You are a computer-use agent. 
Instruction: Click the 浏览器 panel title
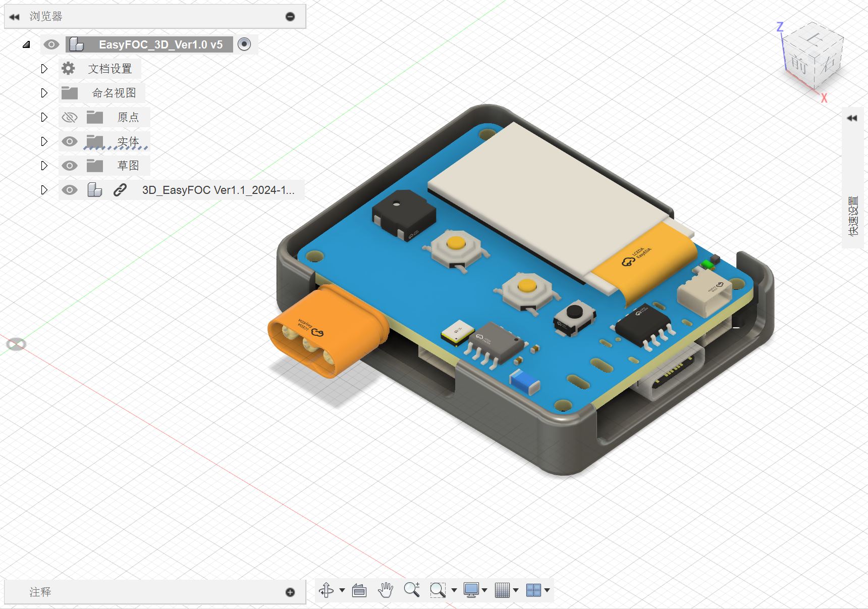(46, 17)
